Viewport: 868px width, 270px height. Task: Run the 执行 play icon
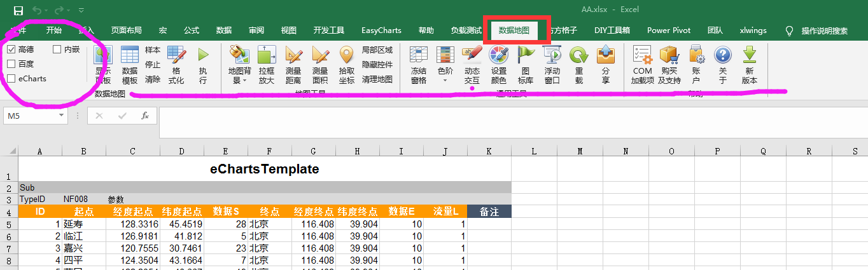point(203,65)
